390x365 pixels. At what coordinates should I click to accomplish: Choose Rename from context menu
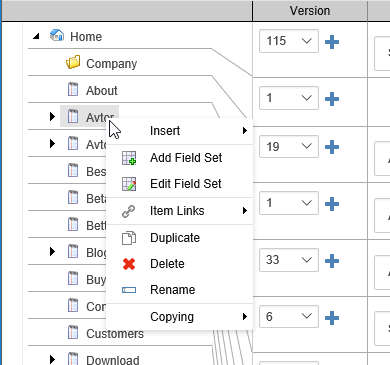pyautogui.click(x=180, y=290)
